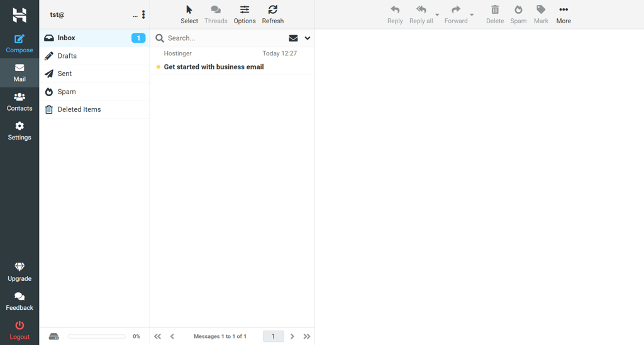Open the Inbox folder
644x345 pixels.
coord(94,38)
